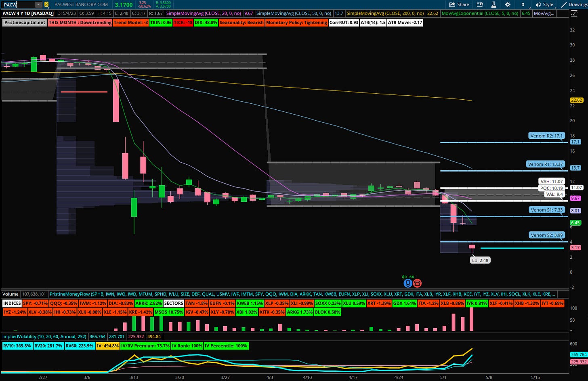Click the INDICES header label
The image size is (588, 381).
[12, 303]
